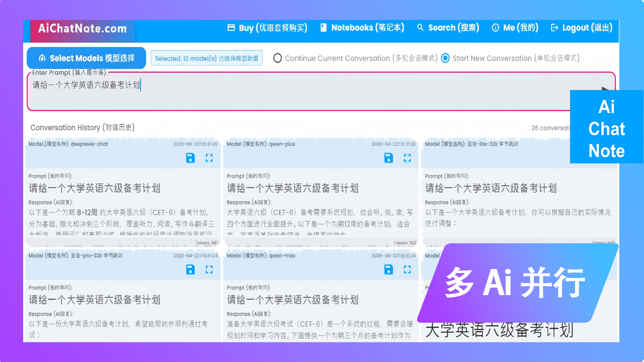The image size is (644, 362).
Task: Click the 豆包-pro-32k response text
Action: coord(118,329)
